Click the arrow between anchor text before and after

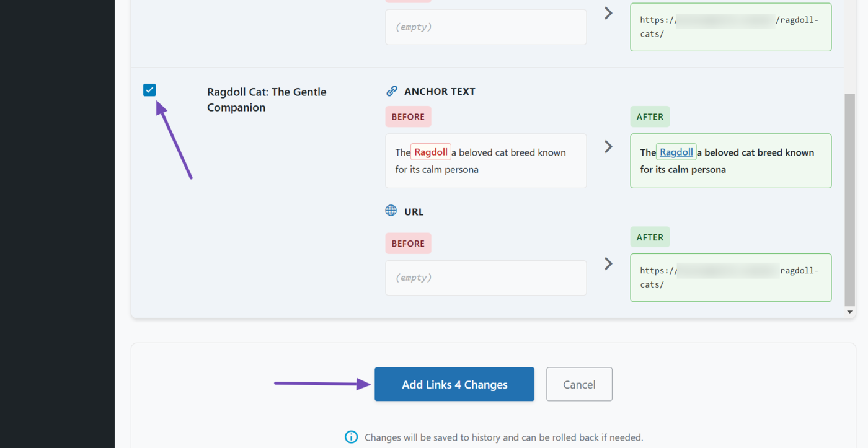point(608,147)
